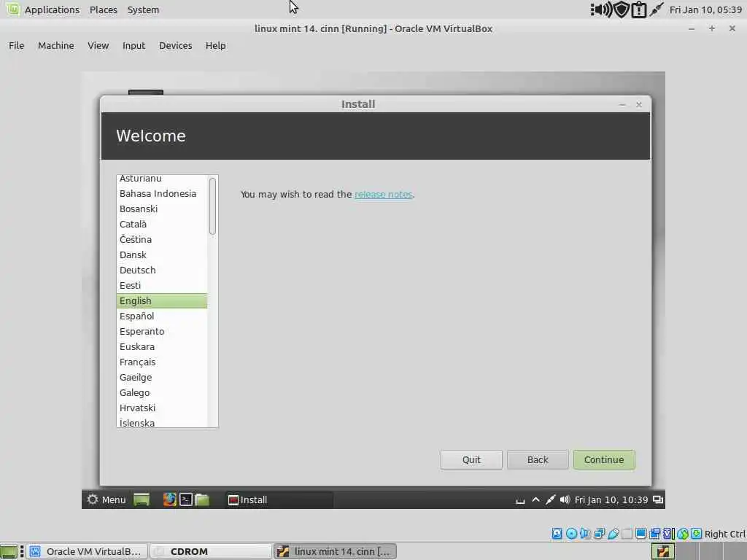
Task: Click linux mint 14. cinn taskbar button
Action: tap(336, 551)
